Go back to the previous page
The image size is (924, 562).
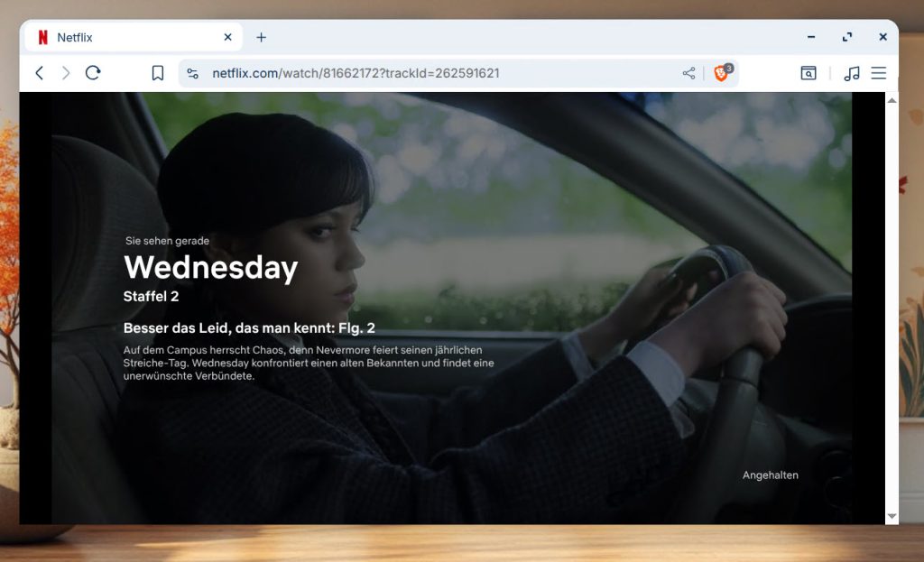click(39, 73)
